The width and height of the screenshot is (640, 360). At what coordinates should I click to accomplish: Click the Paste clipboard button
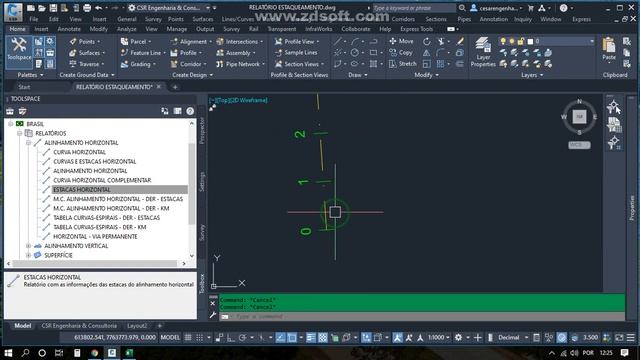[x=609, y=49]
